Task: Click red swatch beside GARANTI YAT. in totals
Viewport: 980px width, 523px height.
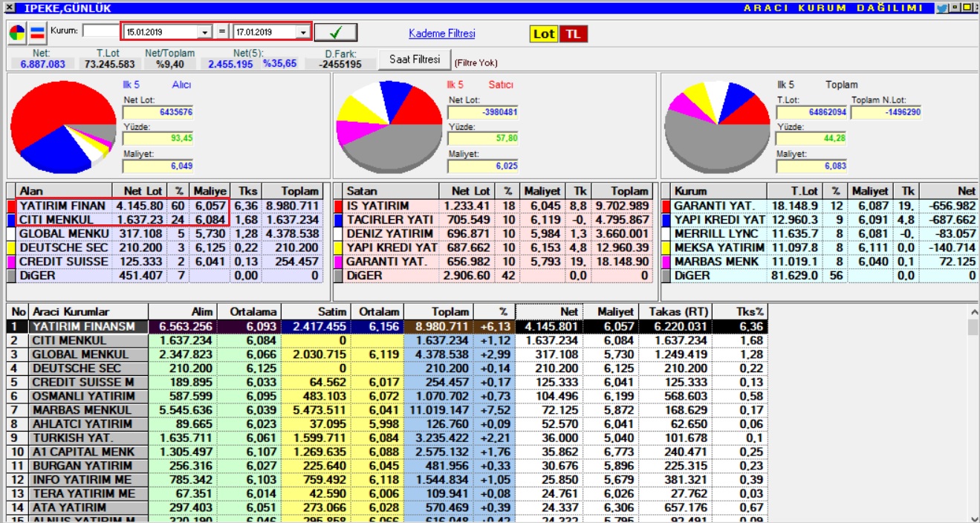Action: click(666, 205)
